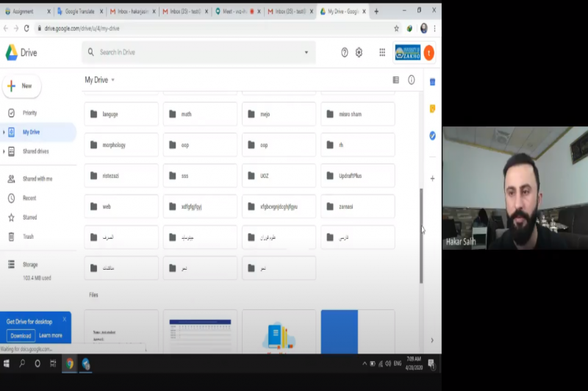The height and width of the screenshot is (391, 588).
Task: Bookmark this page with the star icon
Action: tap(397, 28)
